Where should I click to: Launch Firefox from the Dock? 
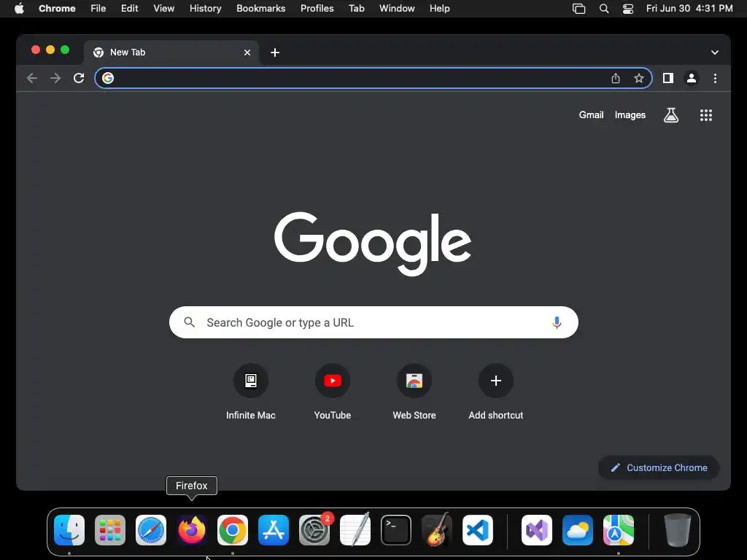(192, 530)
